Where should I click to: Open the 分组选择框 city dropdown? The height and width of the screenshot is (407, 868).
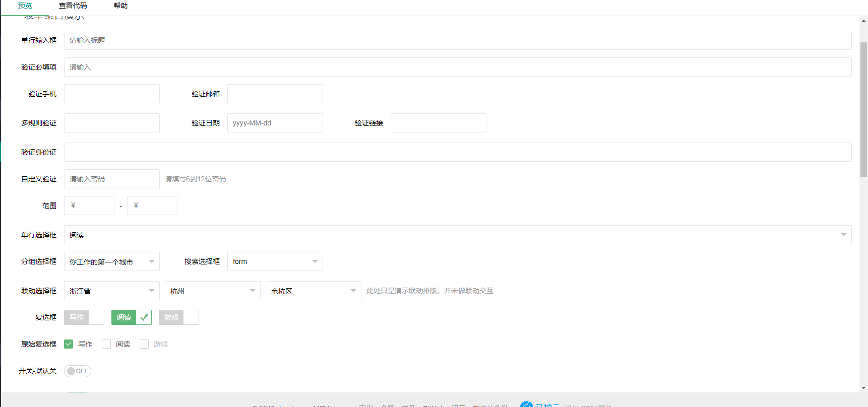pos(111,261)
